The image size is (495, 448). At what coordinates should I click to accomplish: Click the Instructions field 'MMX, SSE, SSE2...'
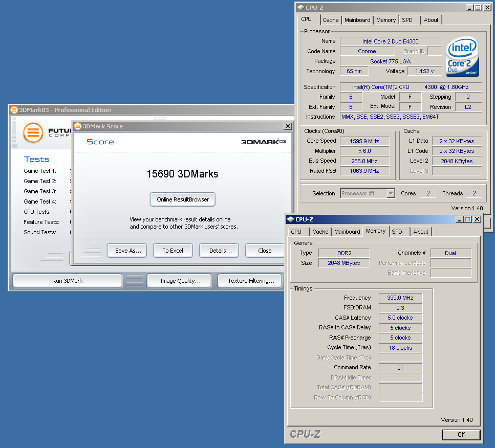pyautogui.click(x=411, y=117)
